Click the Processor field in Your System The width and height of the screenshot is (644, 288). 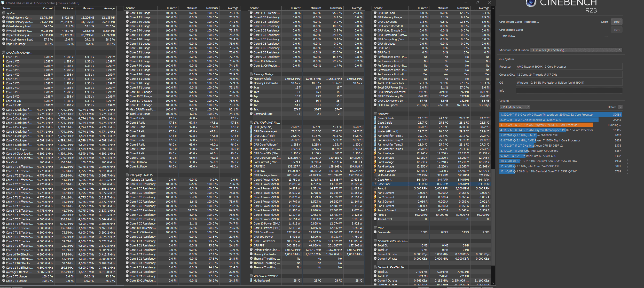[x=569, y=67]
